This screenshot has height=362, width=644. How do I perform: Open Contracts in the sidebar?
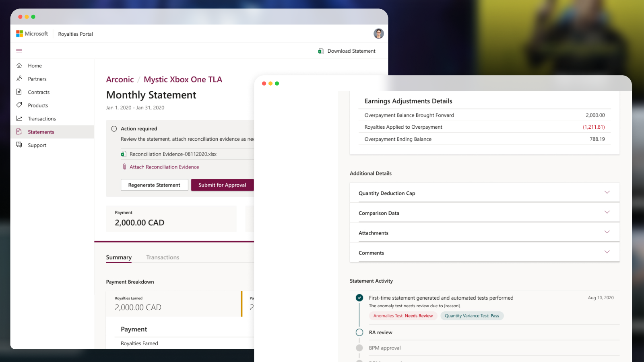click(52, 92)
